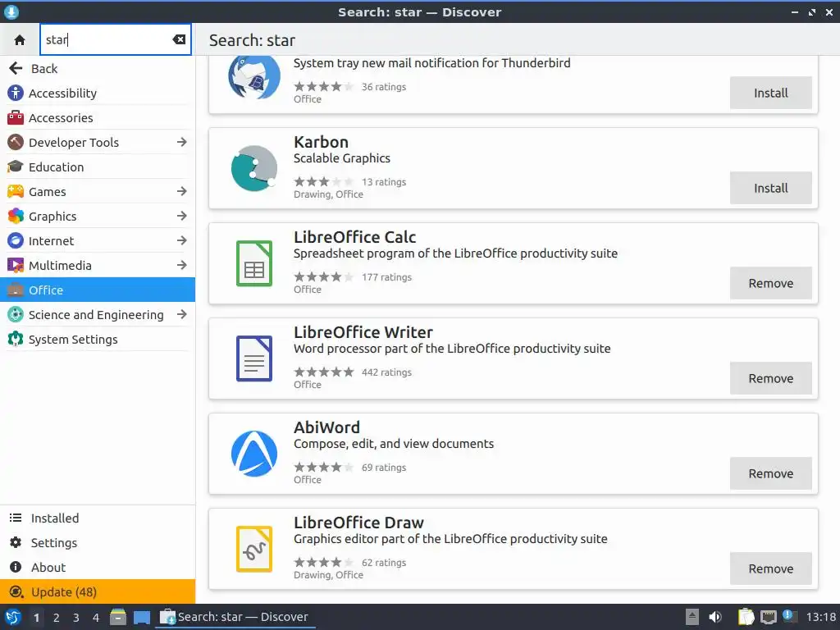The width and height of the screenshot is (840, 630).
Task: Click the Thunderbird notification app icon
Action: (254, 78)
